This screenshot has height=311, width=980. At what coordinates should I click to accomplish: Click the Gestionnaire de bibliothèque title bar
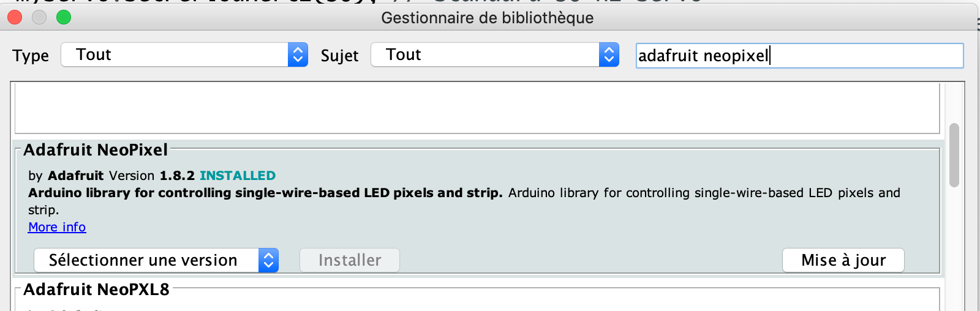(487, 18)
